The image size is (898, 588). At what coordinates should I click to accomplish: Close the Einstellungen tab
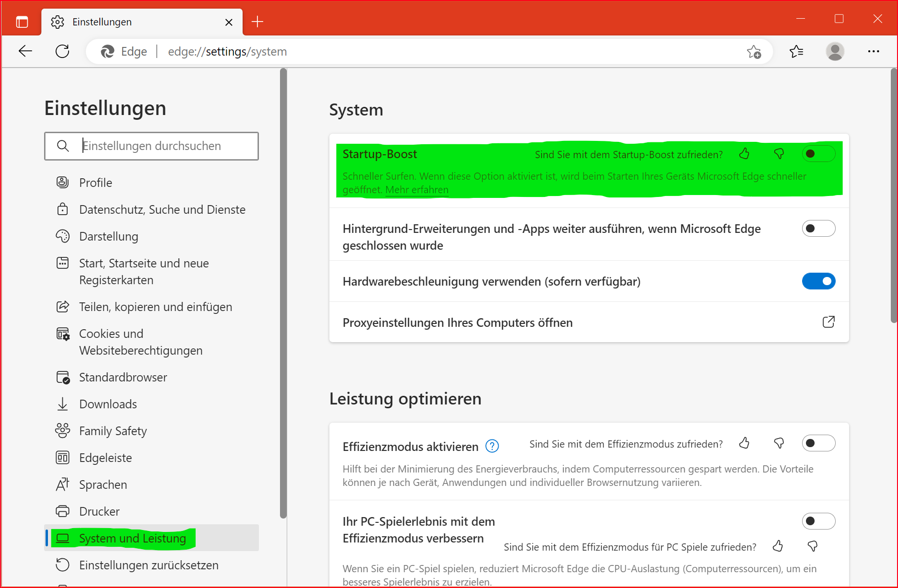(229, 22)
